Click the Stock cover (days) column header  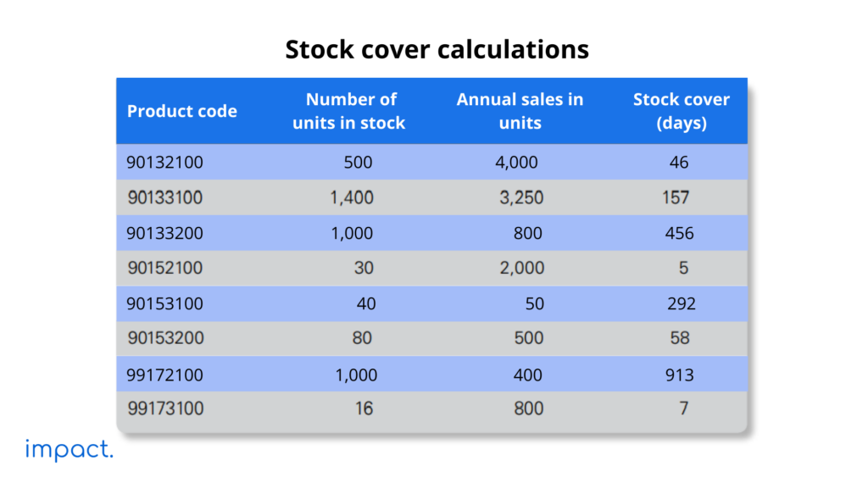click(x=681, y=111)
